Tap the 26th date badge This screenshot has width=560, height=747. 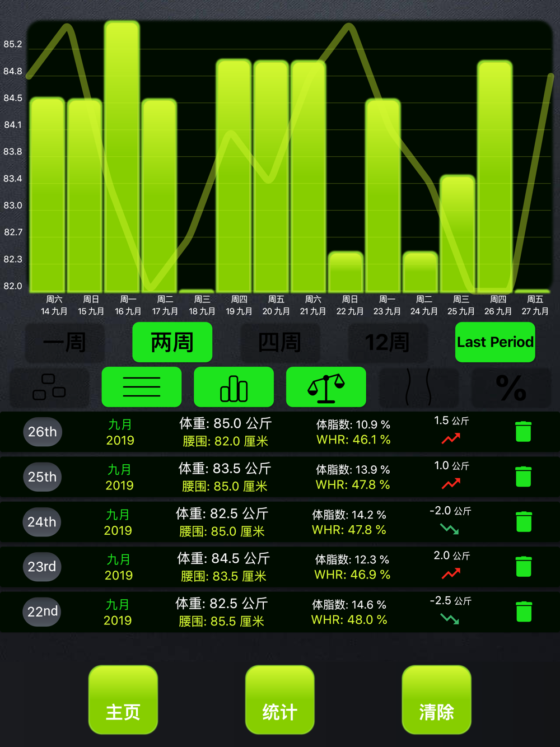[x=43, y=432]
